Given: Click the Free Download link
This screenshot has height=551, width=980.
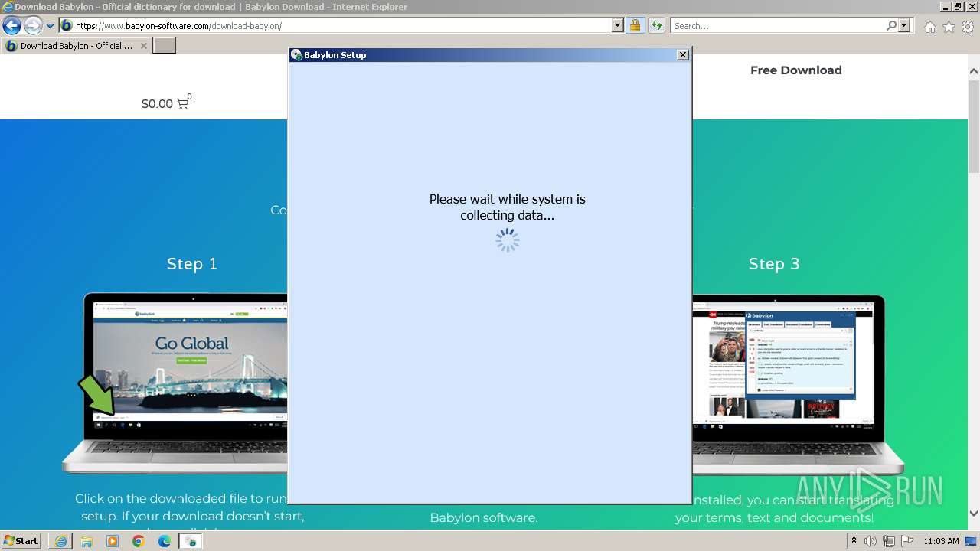Looking at the screenshot, I should click(795, 70).
